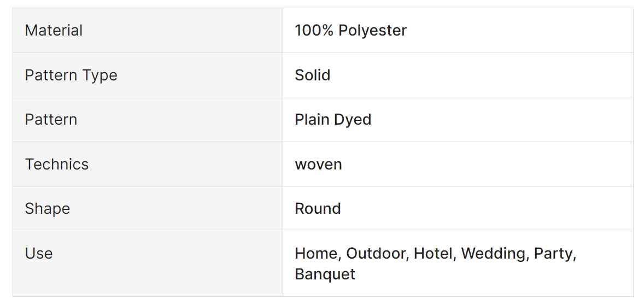Click the Solid value text
Image resolution: width=644 pixels, height=304 pixels.
pyautogui.click(x=312, y=75)
